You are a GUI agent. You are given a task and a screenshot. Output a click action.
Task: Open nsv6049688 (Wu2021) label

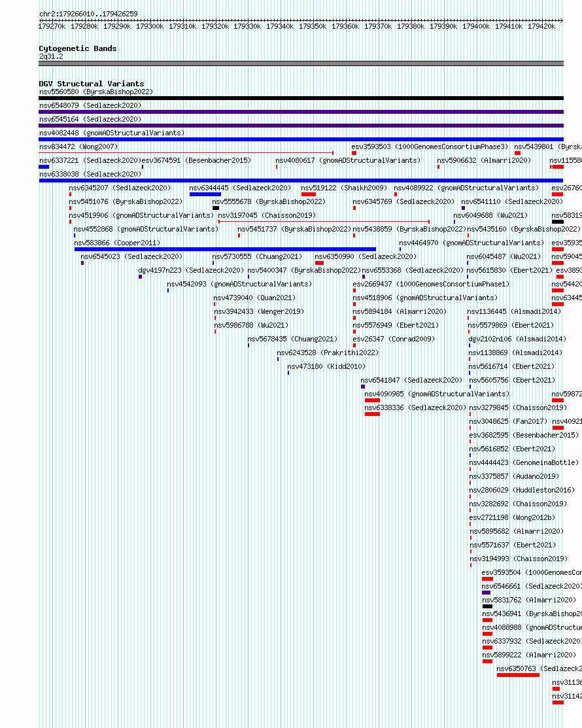[490, 215]
